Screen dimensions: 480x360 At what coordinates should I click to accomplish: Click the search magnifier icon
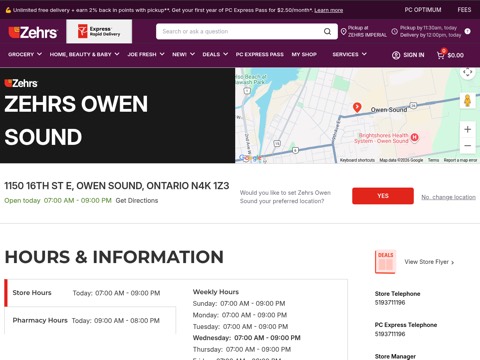(327, 31)
